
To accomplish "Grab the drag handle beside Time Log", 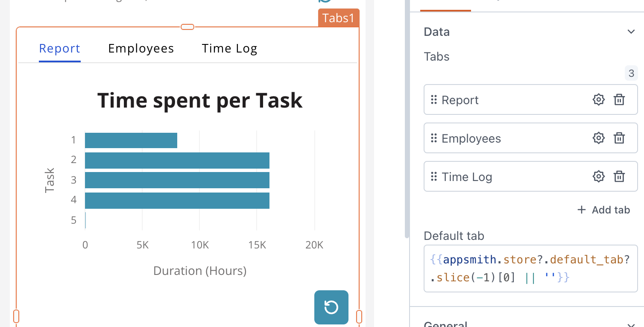I will [x=434, y=177].
